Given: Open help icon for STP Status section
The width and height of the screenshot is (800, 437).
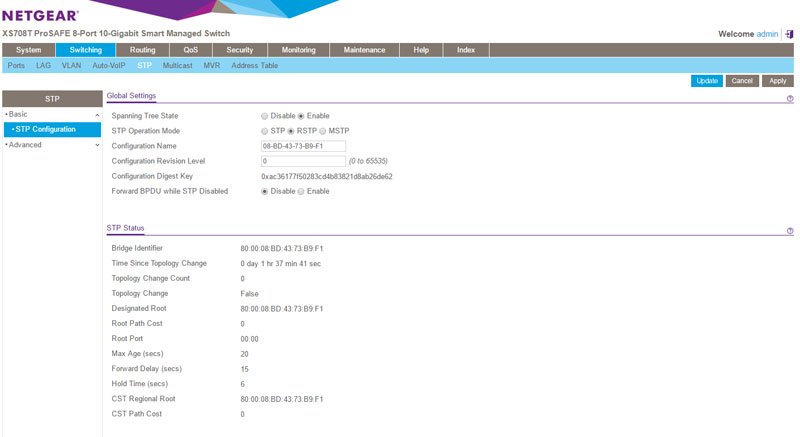Looking at the screenshot, I should pyautogui.click(x=790, y=231).
